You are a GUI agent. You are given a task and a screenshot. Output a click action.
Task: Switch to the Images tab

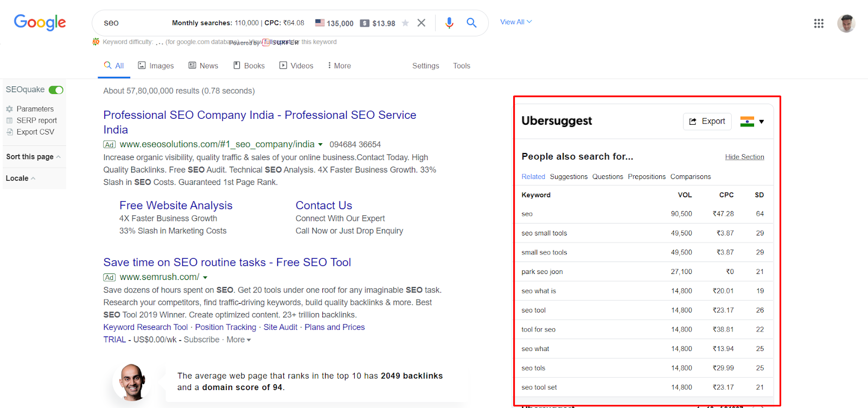pos(156,66)
